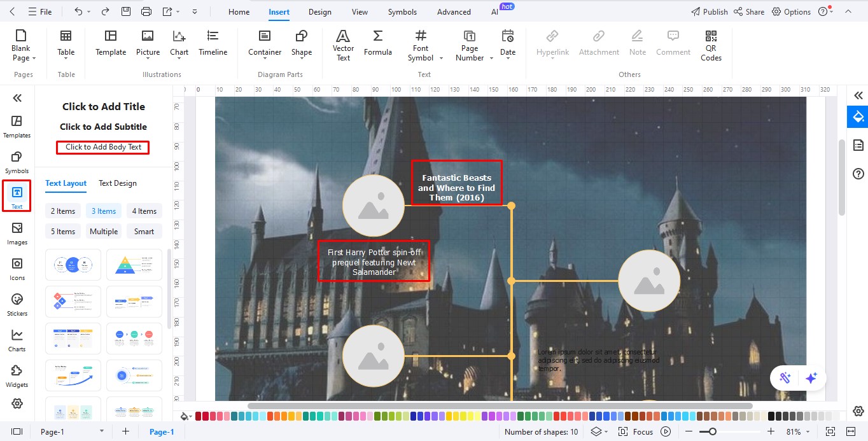Filter layouts by 3 Items
The width and height of the screenshot is (868, 441).
pos(104,211)
